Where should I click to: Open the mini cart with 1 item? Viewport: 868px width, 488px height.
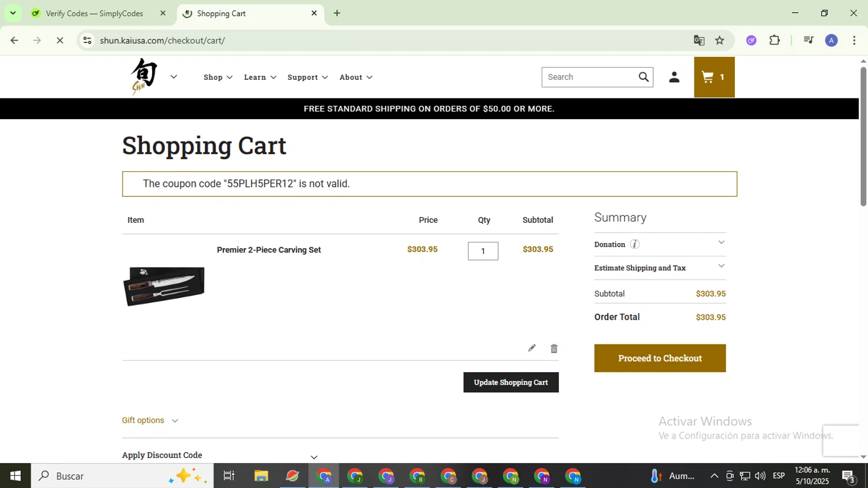(714, 77)
